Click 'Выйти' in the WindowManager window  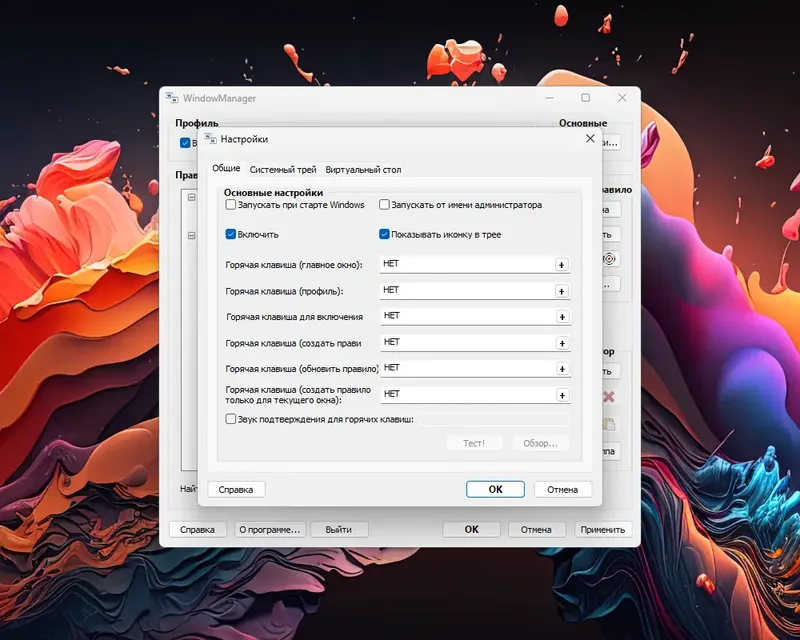[x=338, y=530]
